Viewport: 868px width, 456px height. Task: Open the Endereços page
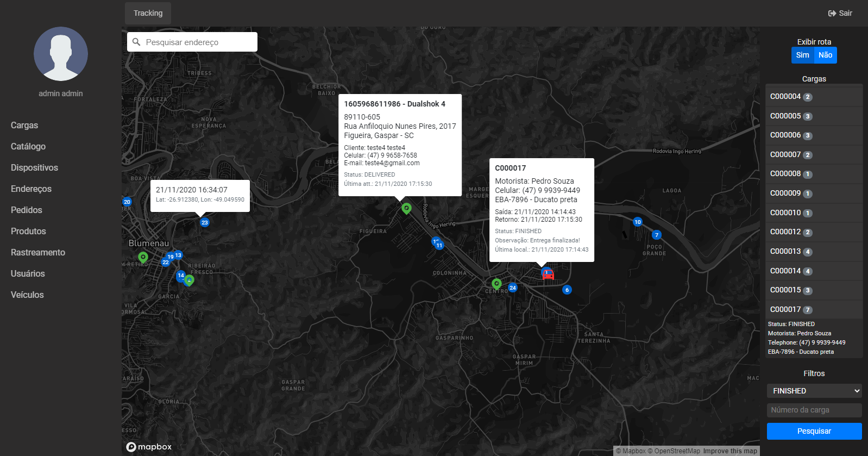click(x=31, y=189)
